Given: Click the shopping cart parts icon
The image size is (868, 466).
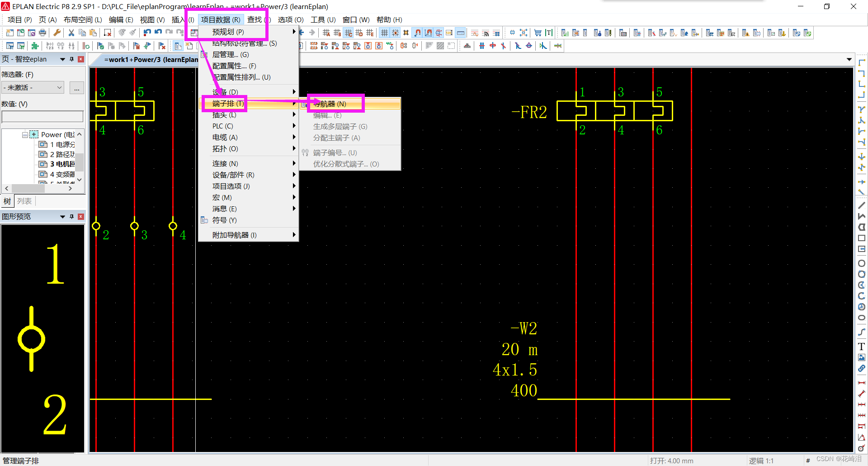Looking at the screenshot, I should pos(538,33).
